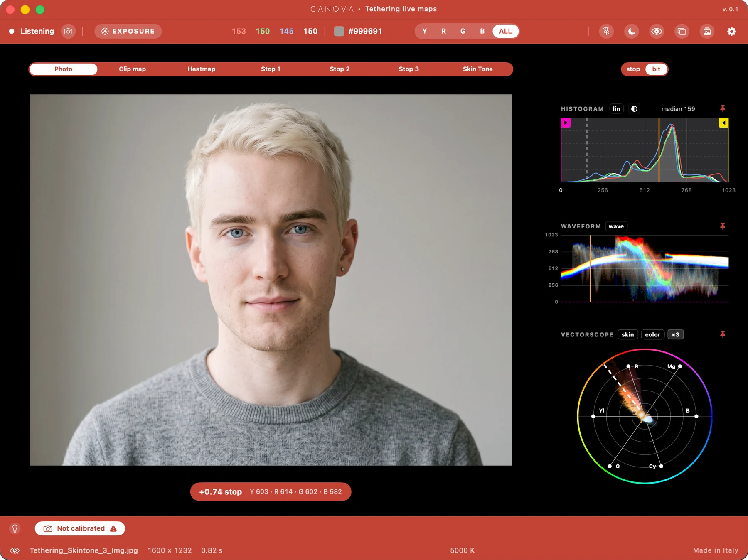Select the B channel
Screen dimensions: 748x560
(482, 31)
